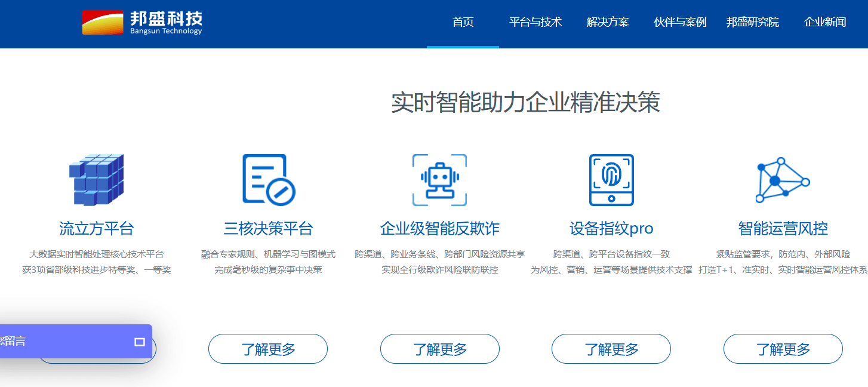Screen dimensions: 868x387
Task: Follow the 智能运营风控 title link
Action: tap(783, 228)
